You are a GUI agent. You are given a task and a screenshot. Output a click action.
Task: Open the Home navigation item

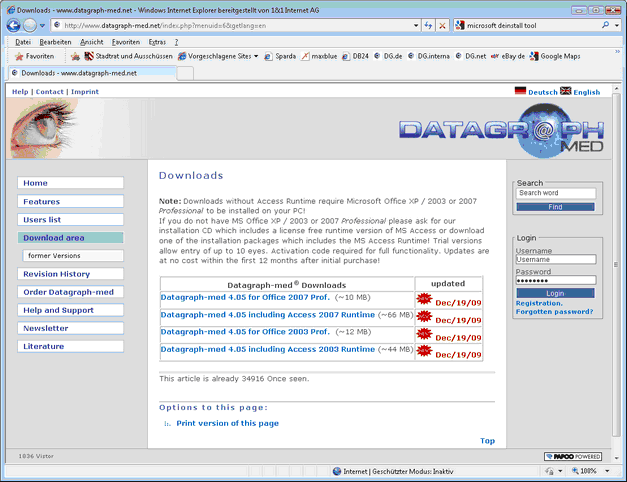[x=70, y=183]
